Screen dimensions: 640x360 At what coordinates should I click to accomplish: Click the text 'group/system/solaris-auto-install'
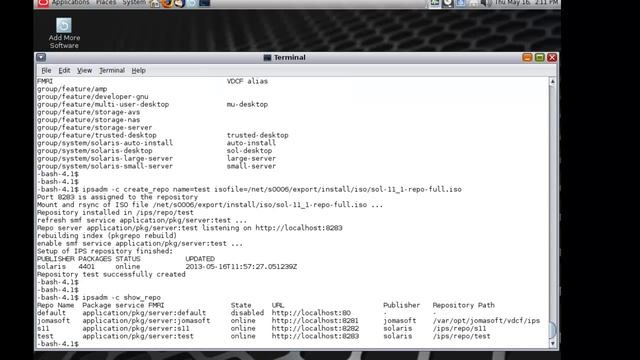[105, 143]
